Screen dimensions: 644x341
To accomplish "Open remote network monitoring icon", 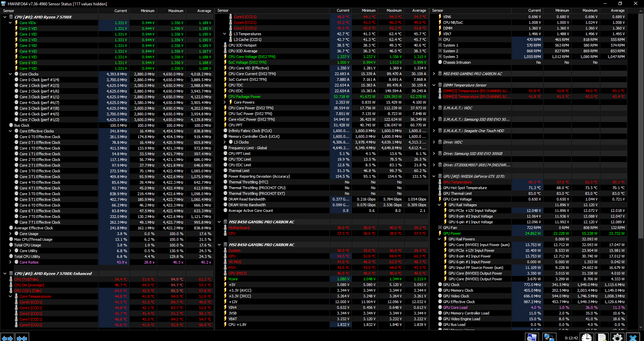I will click(549, 337).
